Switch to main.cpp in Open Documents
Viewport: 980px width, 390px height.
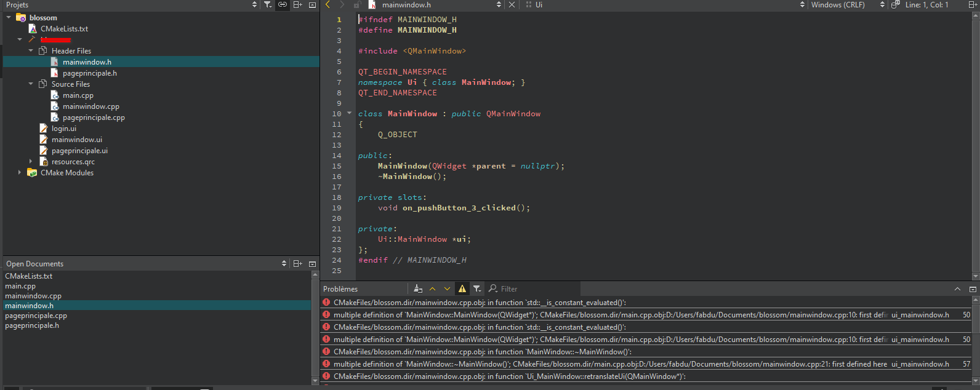pyautogui.click(x=20, y=286)
